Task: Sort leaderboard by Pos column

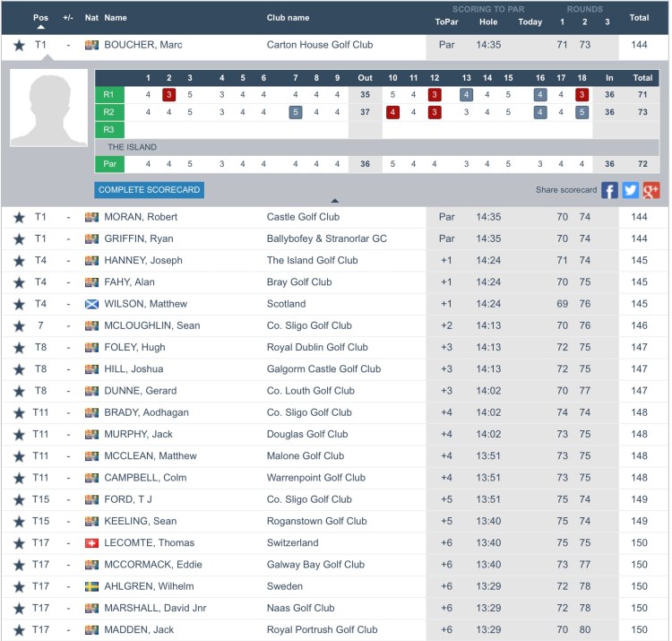Action: [x=40, y=17]
